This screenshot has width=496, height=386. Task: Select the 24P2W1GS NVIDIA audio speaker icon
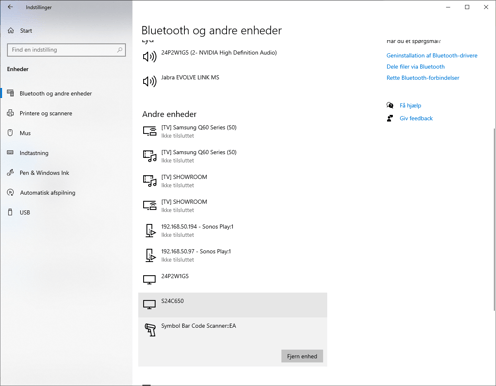click(x=150, y=57)
